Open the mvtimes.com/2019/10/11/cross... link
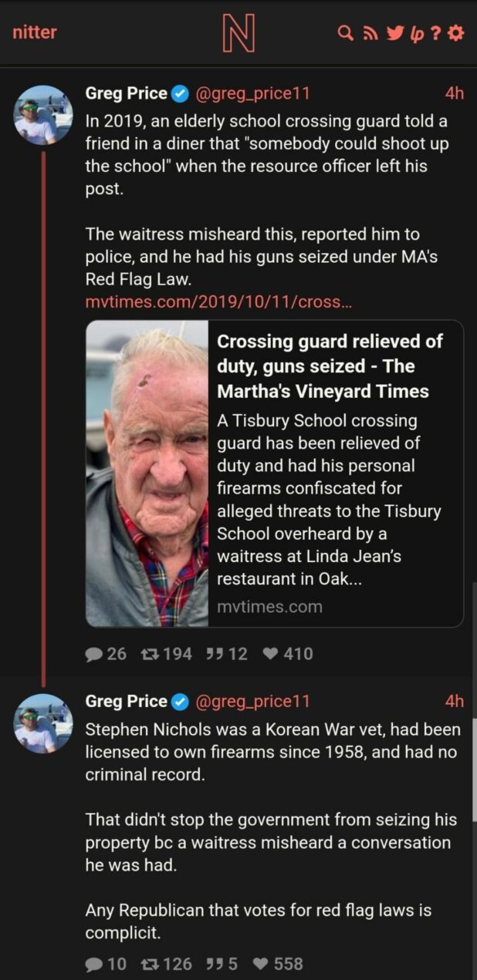This screenshot has height=980, width=477. coord(218,301)
